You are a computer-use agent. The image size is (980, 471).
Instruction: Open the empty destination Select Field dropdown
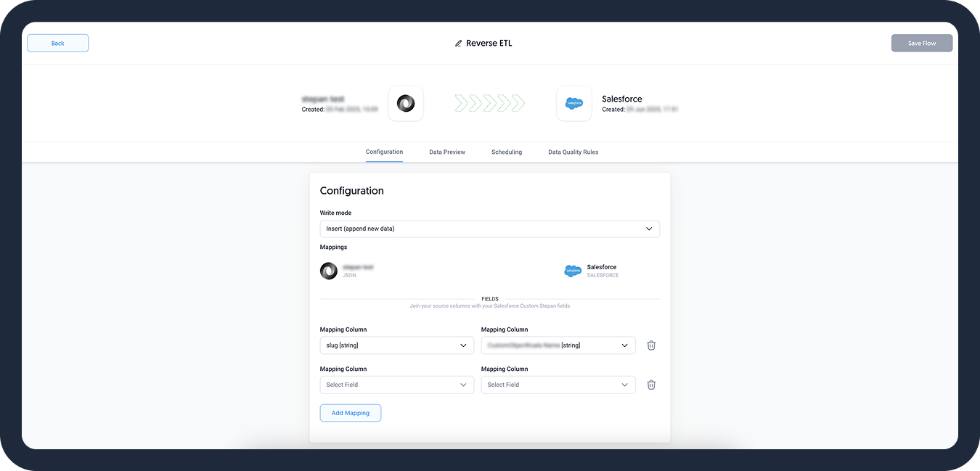558,385
